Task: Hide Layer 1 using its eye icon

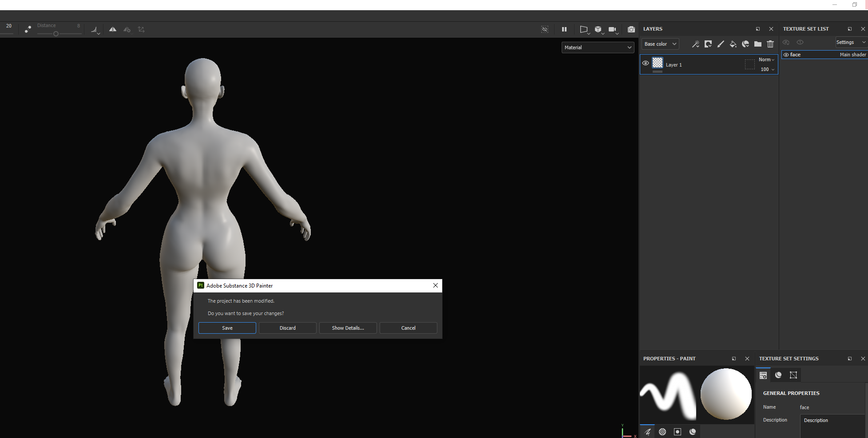Action: point(646,63)
